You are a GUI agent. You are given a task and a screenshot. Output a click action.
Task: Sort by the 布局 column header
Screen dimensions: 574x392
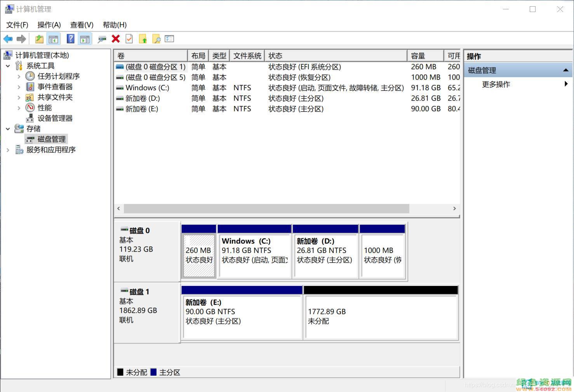[x=198, y=56]
